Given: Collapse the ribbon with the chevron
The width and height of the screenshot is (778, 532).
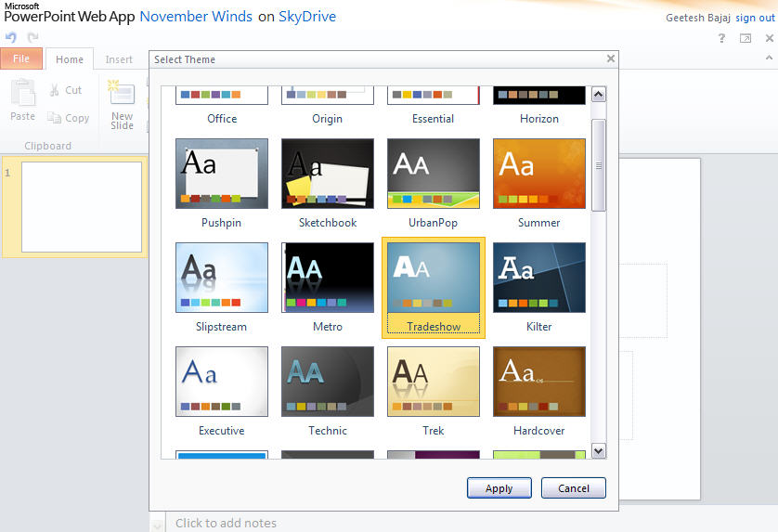Looking at the screenshot, I should click(769, 58).
